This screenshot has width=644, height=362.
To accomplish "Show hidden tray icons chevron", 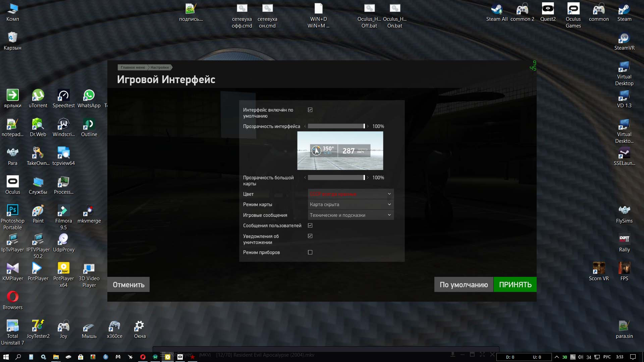I will click(x=557, y=357).
